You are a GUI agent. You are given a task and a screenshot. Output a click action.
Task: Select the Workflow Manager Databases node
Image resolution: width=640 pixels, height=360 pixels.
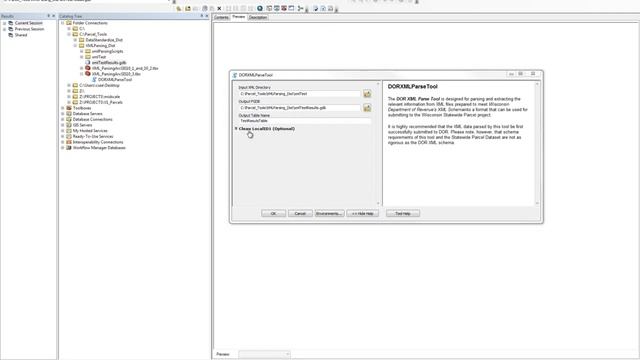click(99, 148)
